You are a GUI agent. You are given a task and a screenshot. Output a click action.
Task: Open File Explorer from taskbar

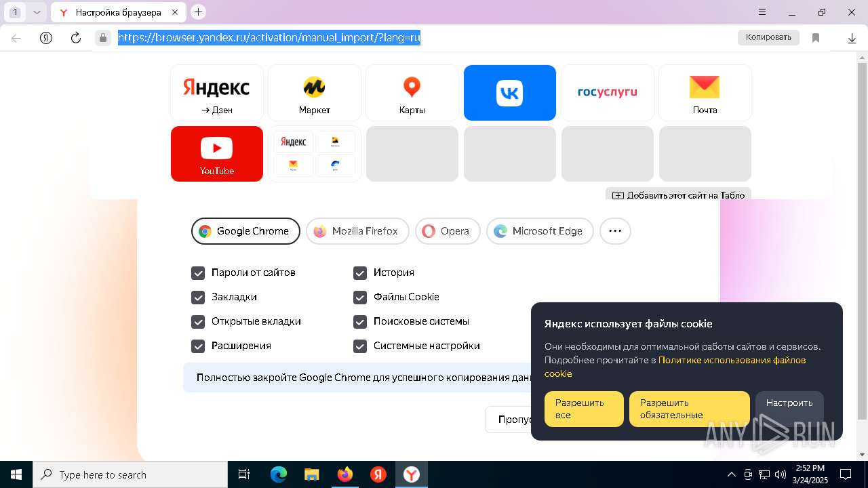pos(311,474)
